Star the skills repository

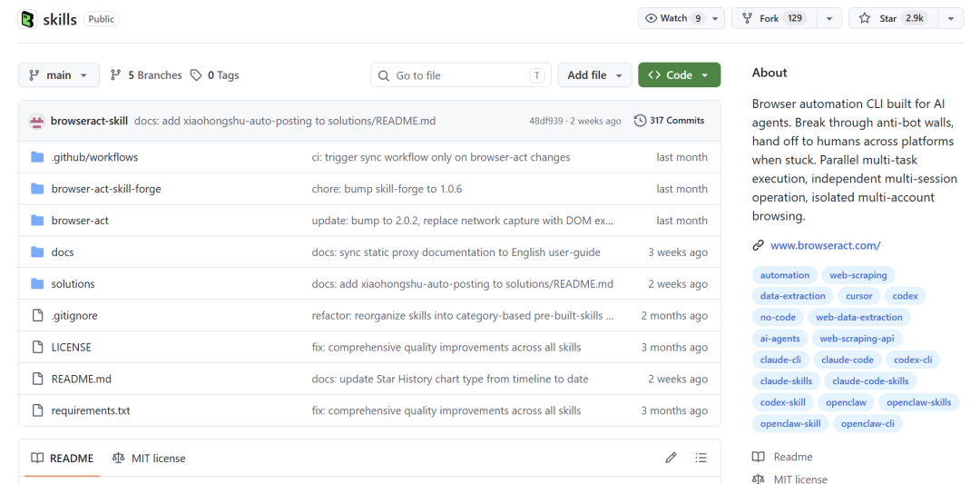[893, 19]
